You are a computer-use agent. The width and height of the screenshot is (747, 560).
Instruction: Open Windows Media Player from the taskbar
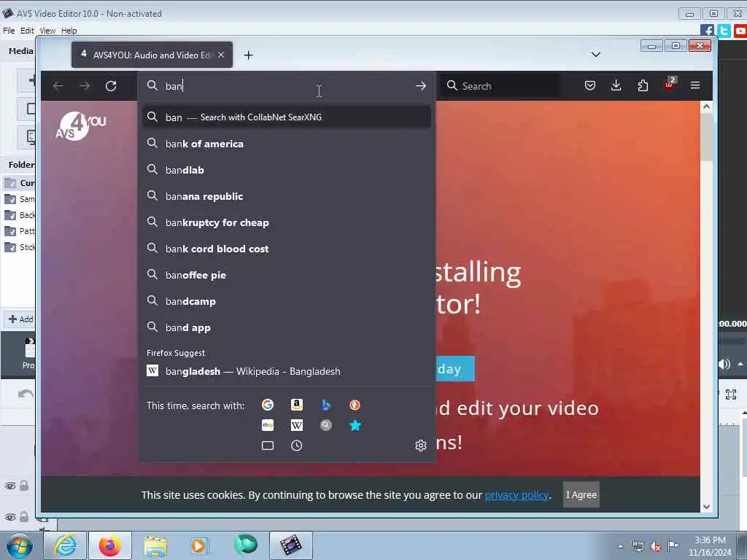198,545
